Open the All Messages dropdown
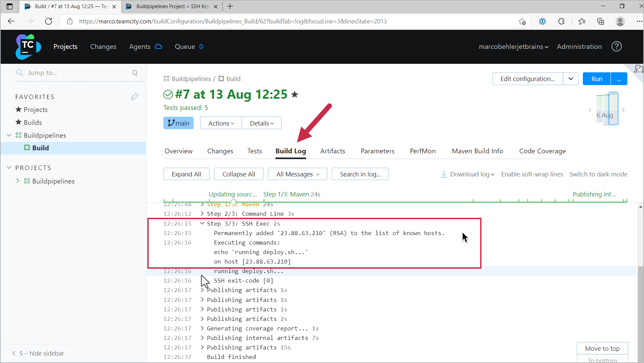Screen dimensions: 644x363 (297, 174)
